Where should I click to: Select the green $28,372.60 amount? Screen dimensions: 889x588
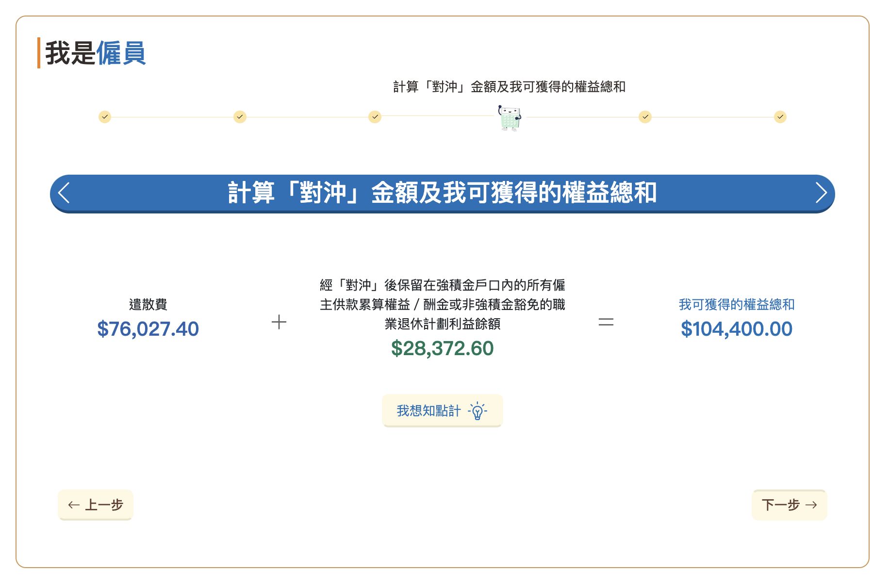[442, 348]
